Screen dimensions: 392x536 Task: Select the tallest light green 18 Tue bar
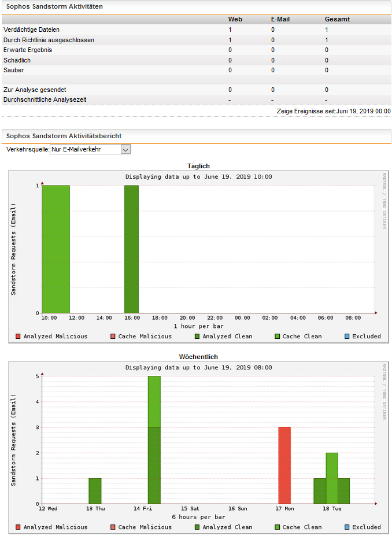(x=332, y=478)
